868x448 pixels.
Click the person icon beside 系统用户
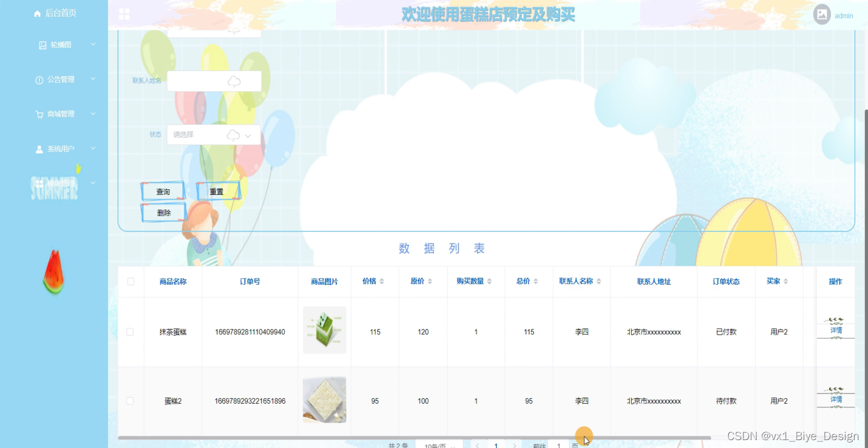point(39,149)
